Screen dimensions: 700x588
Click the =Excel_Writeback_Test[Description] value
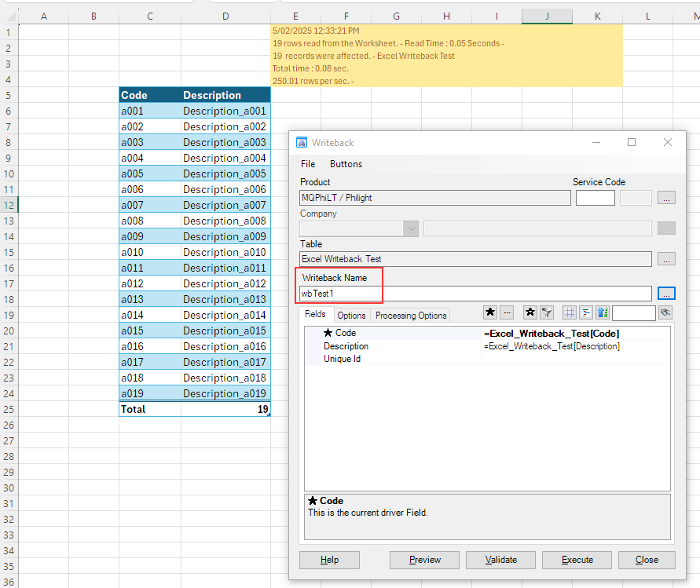[x=552, y=346]
